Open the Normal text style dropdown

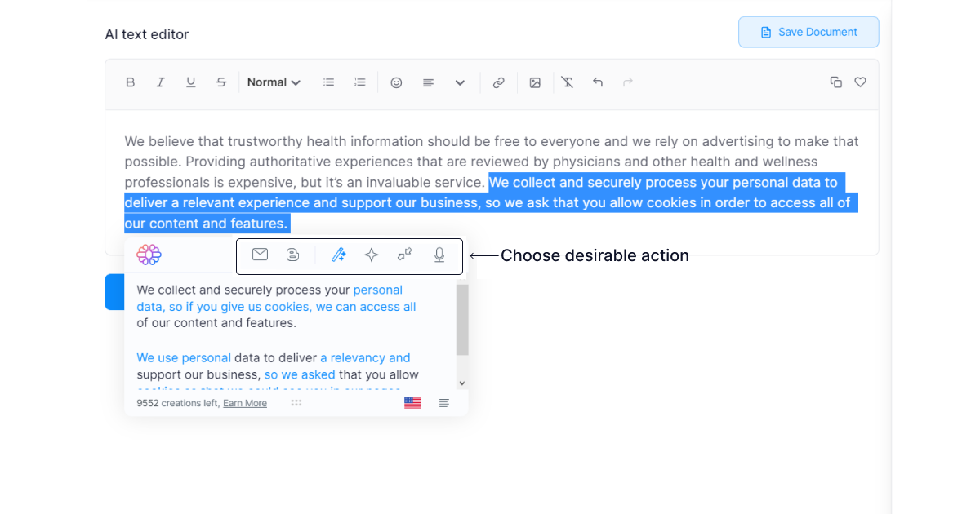[x=274, y=82]
